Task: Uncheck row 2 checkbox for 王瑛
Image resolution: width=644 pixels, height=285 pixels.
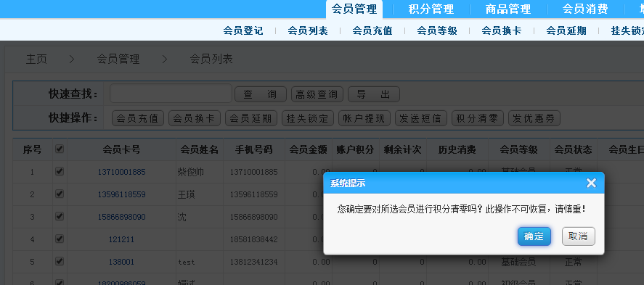Action: [x=60, y=194]
